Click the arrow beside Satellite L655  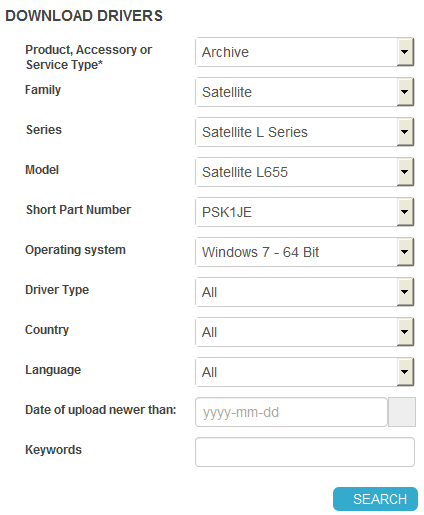405,172
